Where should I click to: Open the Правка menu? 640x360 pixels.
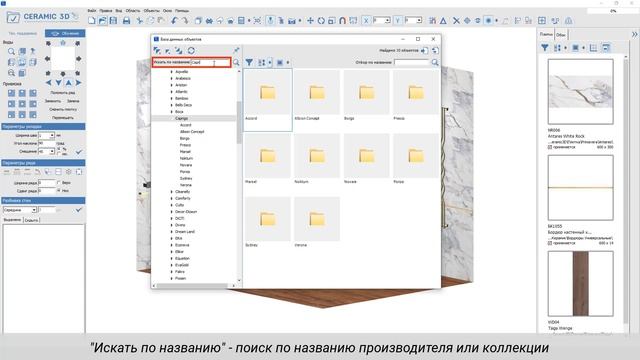[x=106, y=11]
